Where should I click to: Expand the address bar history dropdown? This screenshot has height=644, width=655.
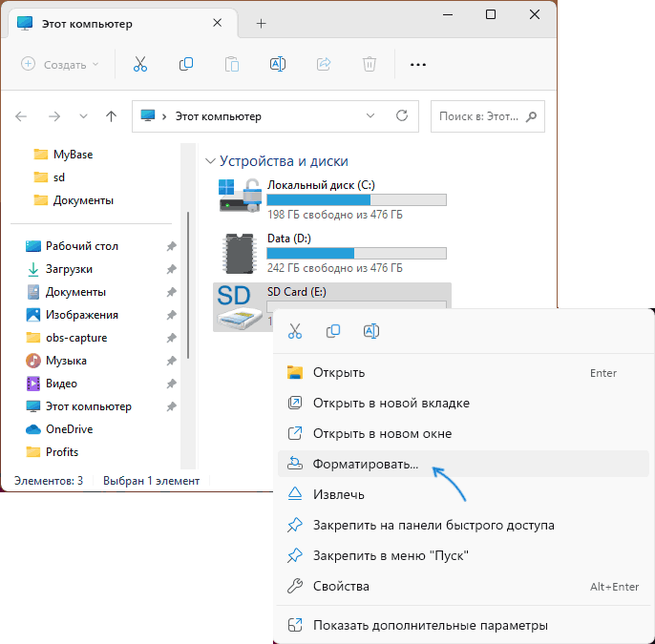tap(370, 115)
